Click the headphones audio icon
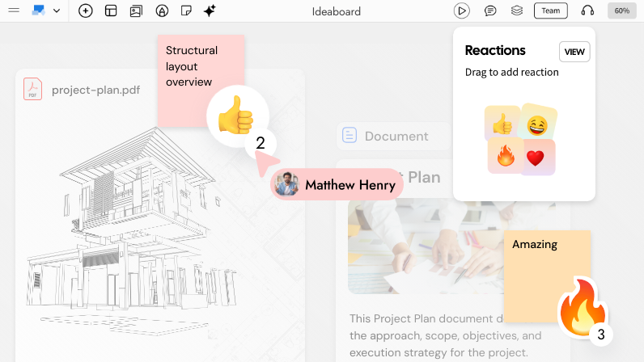Viewport: 644px width, 362px height. [x=587, y=11]
